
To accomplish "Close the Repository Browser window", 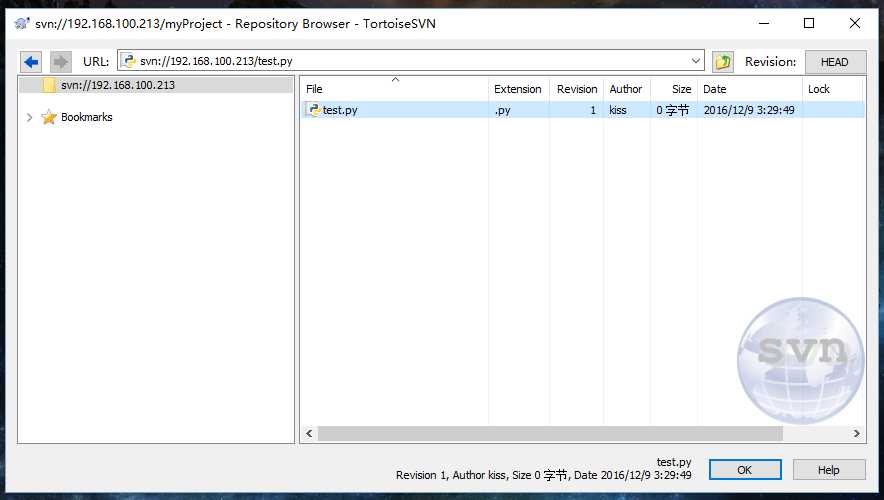I will click(855, 23).
